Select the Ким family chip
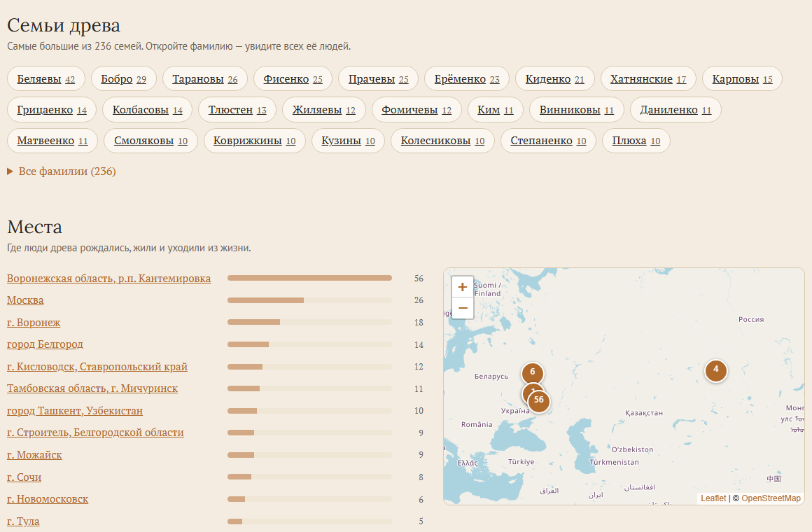This screenshot has height=532, width=812. pos(496,110)
